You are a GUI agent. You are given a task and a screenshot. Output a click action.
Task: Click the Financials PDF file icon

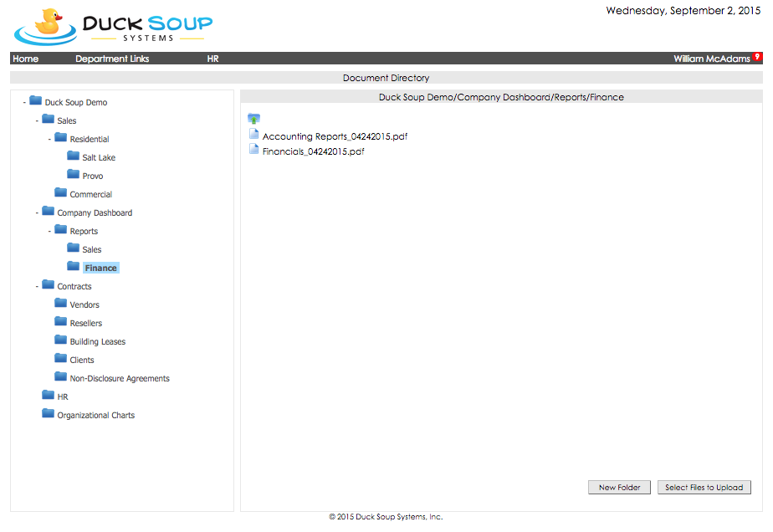pyautogui.click(x=254, y=150)
